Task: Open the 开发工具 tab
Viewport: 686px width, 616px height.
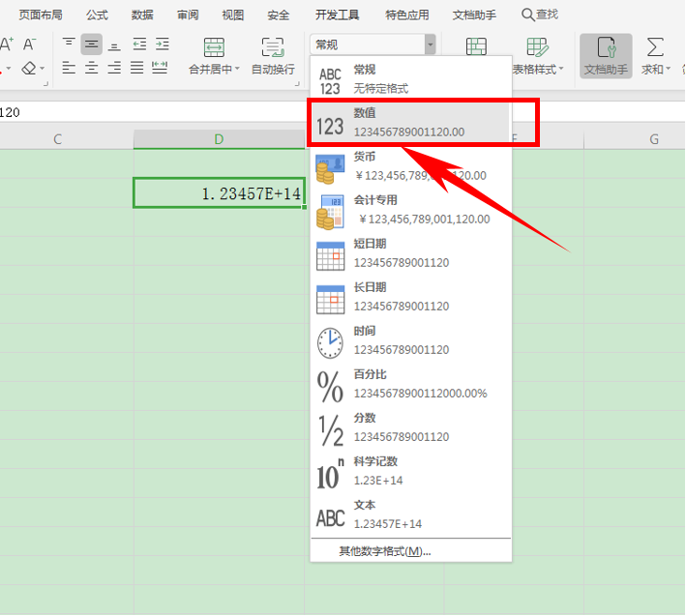Action: [x=338, y=15]
